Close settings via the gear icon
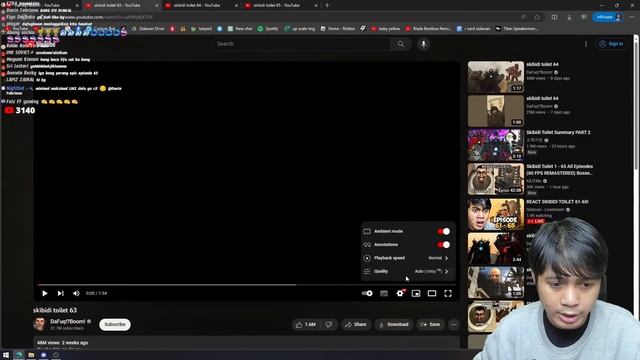Viewport: 640px width, 360px height. click(x=400, y=293)
